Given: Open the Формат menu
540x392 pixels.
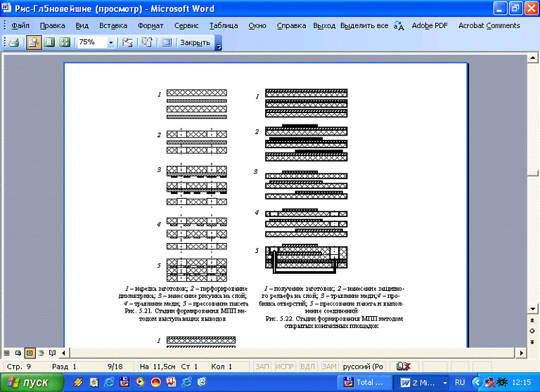Looking at the screenshot, I should 150,25.
